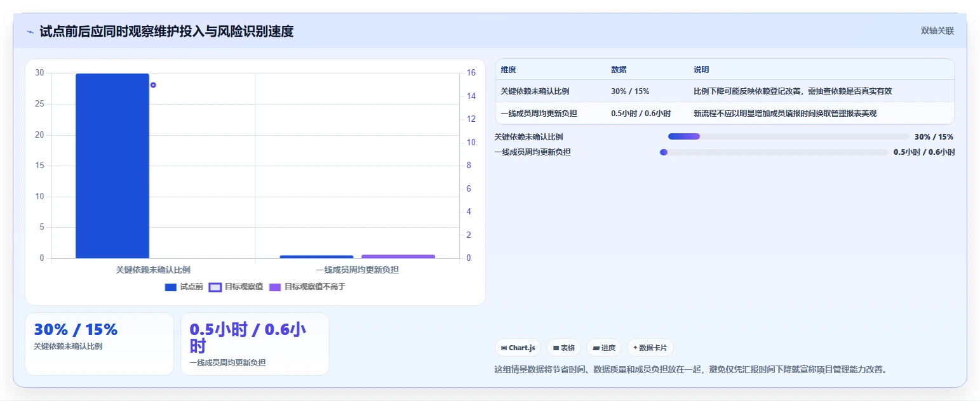Click the 一线成员周均更新负担 progress bar
980x401 pixels.
click(x=774, y=152)
